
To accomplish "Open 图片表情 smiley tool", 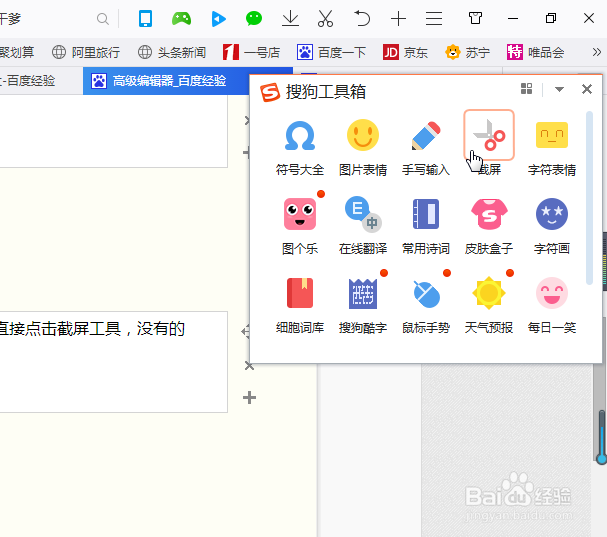I will pos(363,147).
